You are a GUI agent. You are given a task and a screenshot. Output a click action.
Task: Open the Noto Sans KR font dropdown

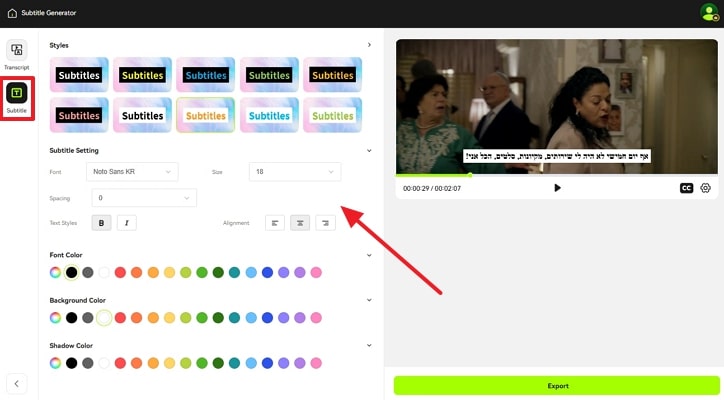point(132,172)
